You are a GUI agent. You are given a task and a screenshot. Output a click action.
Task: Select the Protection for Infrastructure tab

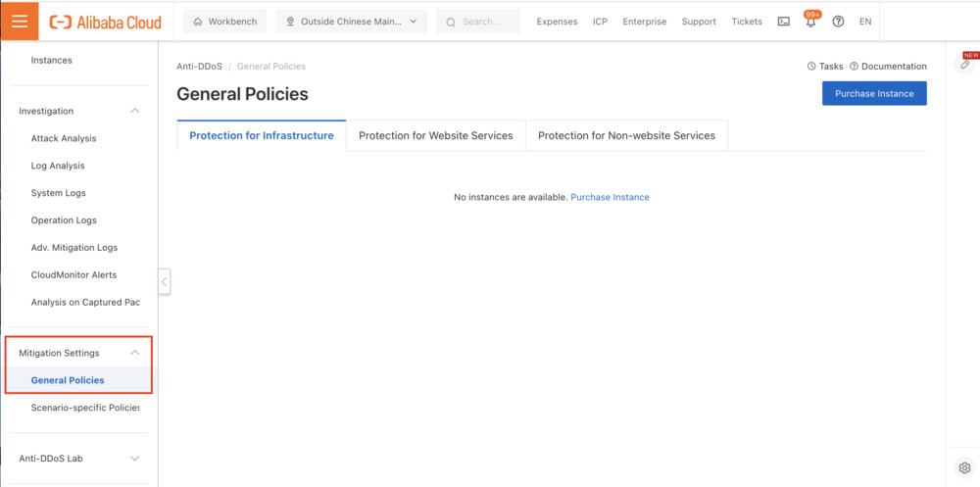tap(262, 135)
